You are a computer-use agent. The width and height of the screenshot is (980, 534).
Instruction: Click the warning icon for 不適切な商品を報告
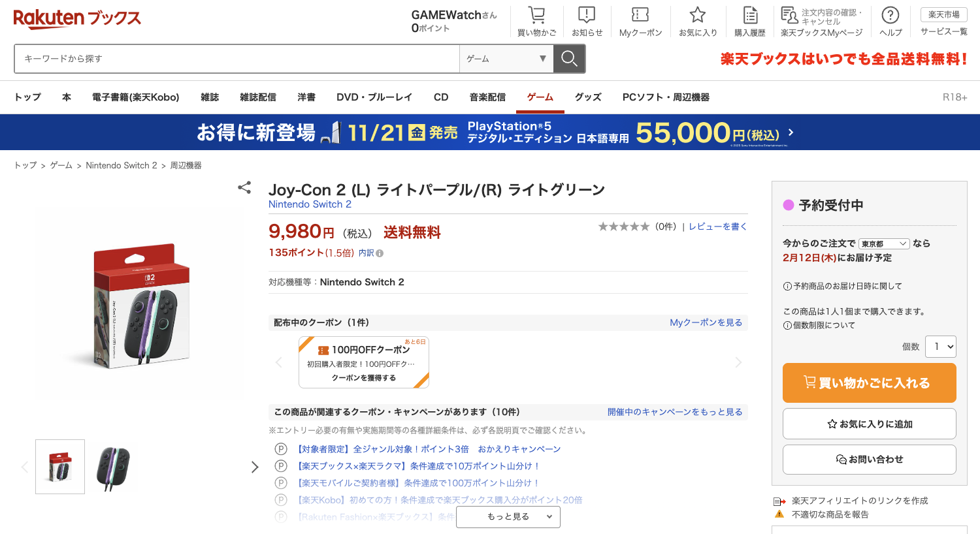[x=779, y=514]
